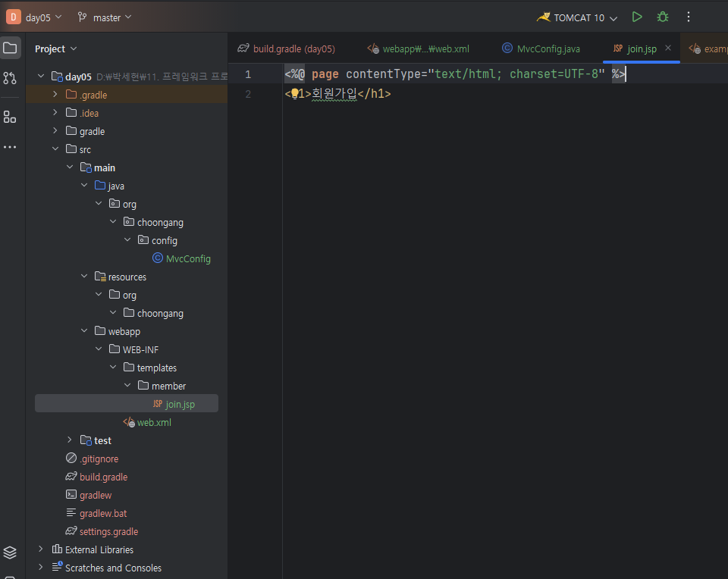Collapse the WEB-INF folder
Viewport: 728px width, 579px height.
coord(99,349)
